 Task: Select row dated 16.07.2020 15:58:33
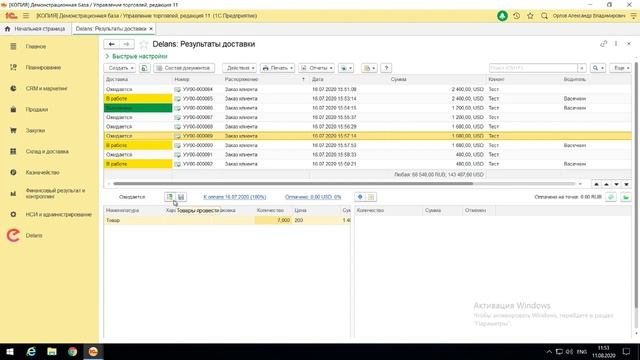pos(367,155)
